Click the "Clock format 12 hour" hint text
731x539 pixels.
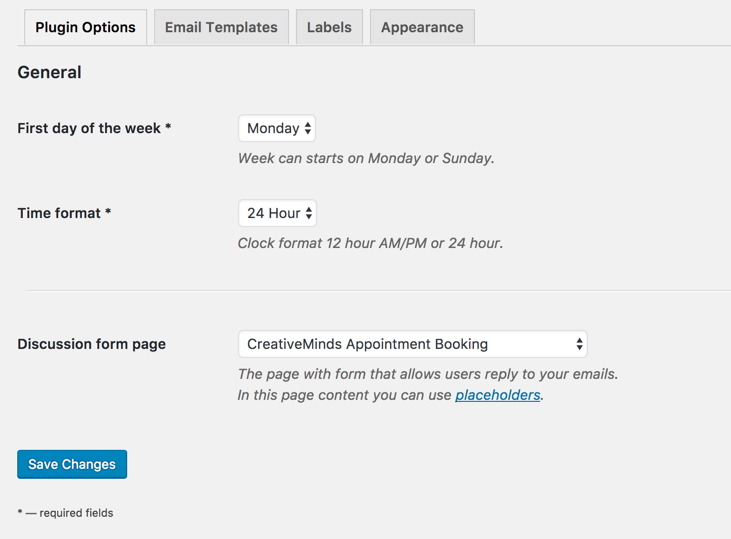tap(370, 243)
